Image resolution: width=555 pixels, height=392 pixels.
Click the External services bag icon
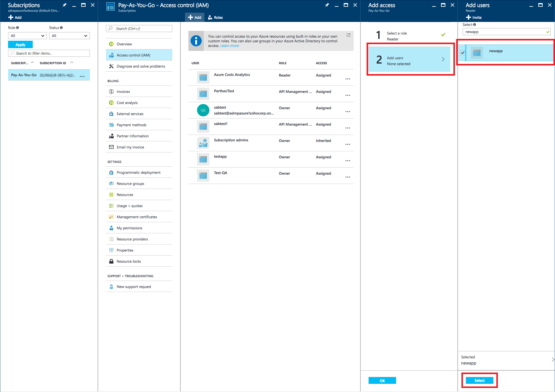111,114
